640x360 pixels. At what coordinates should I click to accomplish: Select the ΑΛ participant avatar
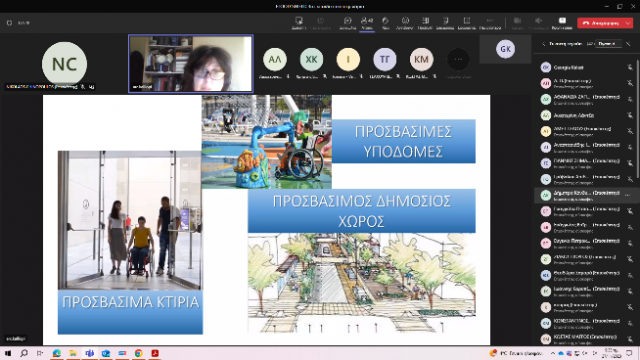275,60
